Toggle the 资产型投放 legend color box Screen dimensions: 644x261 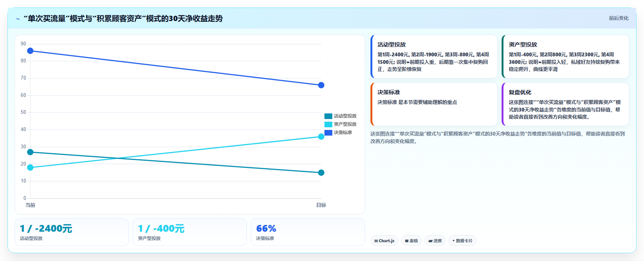[x=328, y=124]
